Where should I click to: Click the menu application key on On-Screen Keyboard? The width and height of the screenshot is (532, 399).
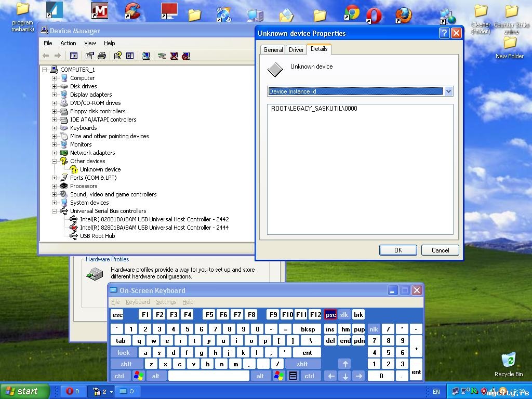tap(293, 376)
